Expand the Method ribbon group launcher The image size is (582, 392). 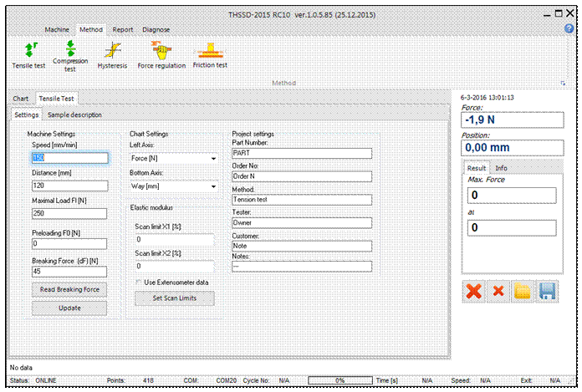pyautogui.click(x=563, y=84)
